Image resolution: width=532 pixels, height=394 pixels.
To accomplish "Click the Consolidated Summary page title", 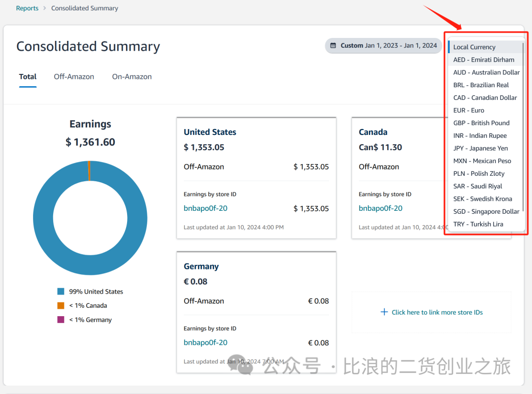I will (x=88, y=46).
